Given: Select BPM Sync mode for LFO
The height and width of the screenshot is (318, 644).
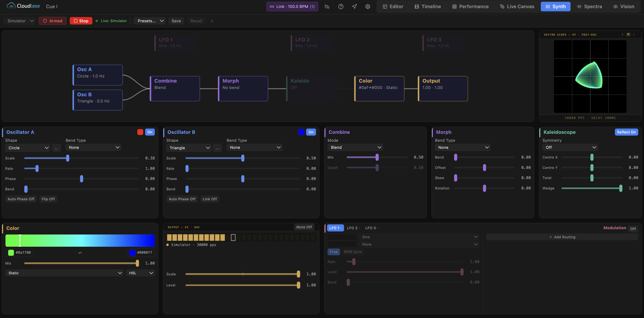Looking at the screenshot, I should click(x=353, y=252).
